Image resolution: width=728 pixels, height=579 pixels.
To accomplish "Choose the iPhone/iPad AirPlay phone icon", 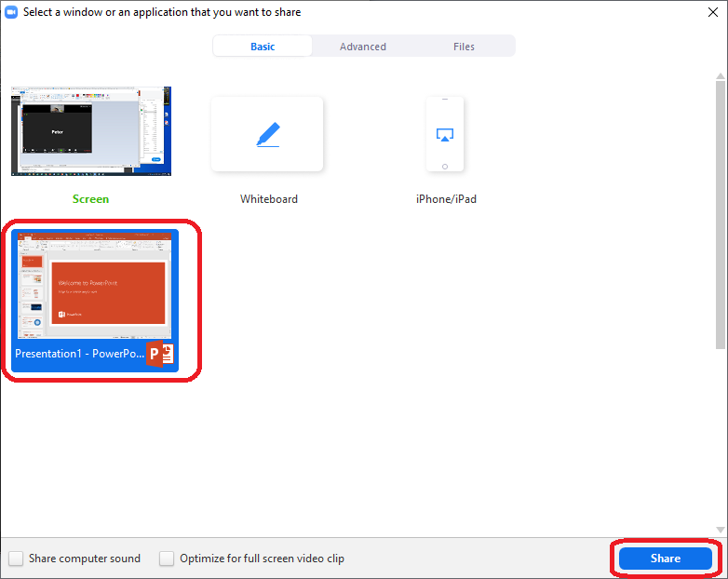I will (x=445, y=135).
